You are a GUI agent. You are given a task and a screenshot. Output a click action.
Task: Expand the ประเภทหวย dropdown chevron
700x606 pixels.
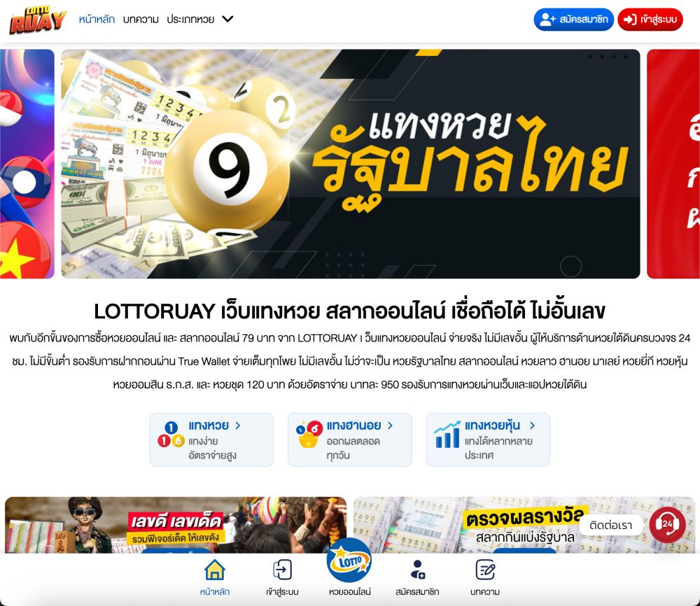coord(227,19)
